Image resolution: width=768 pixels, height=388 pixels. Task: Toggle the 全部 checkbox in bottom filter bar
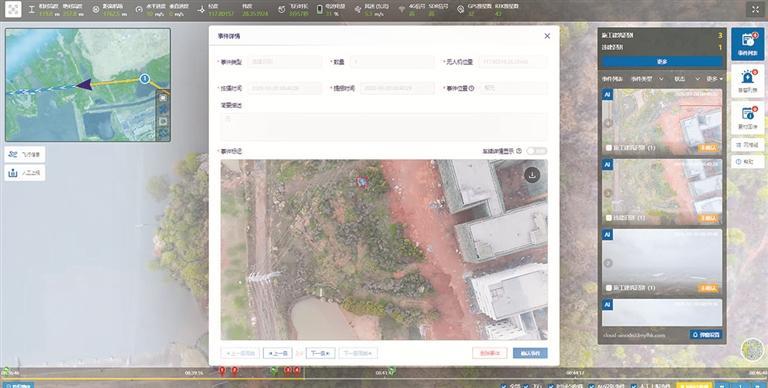coord(504,385)
